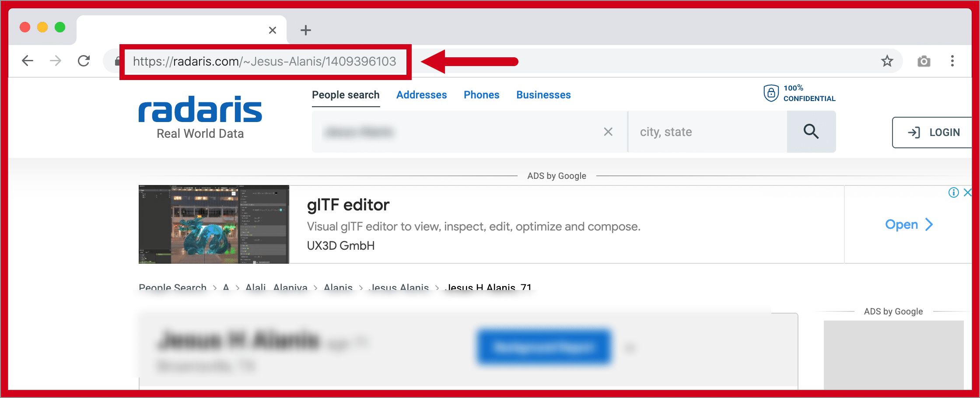The height and width of the screenshot is (398, 980).
Task: Click the glTF editor ad thumbnail
Action: [x=214, y=224]
